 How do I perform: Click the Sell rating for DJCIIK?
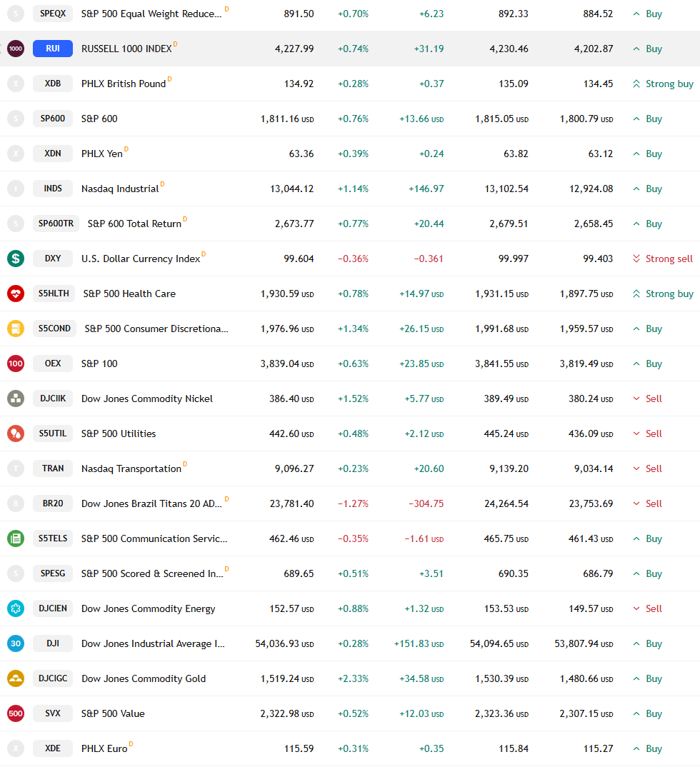point(648,398)
